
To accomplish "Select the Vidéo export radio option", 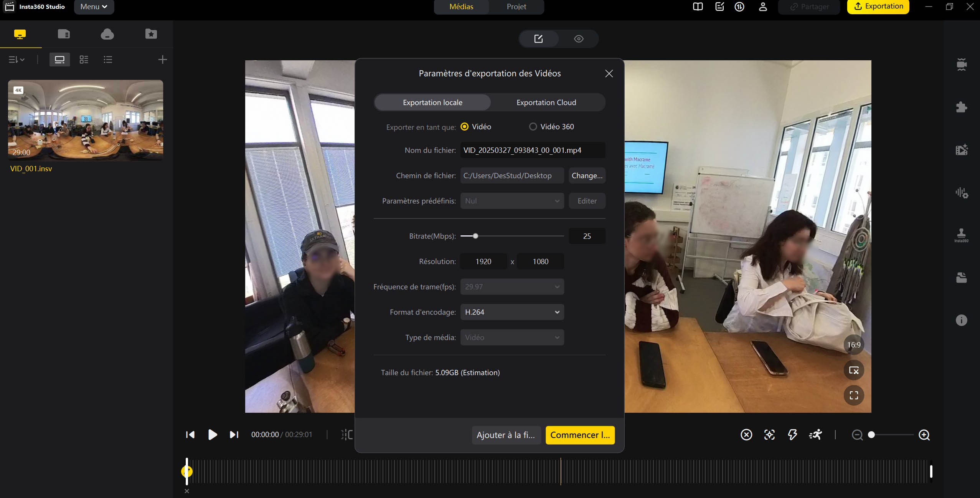I will coord(464,127).
